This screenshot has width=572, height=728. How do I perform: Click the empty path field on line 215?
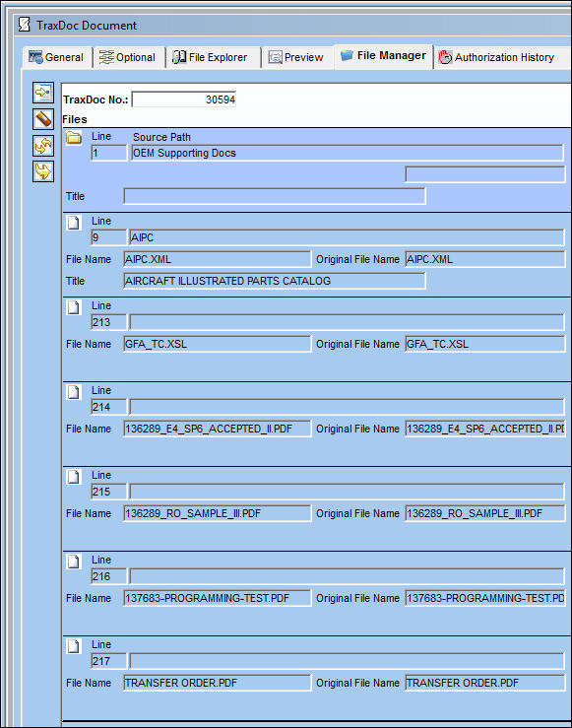347,492
